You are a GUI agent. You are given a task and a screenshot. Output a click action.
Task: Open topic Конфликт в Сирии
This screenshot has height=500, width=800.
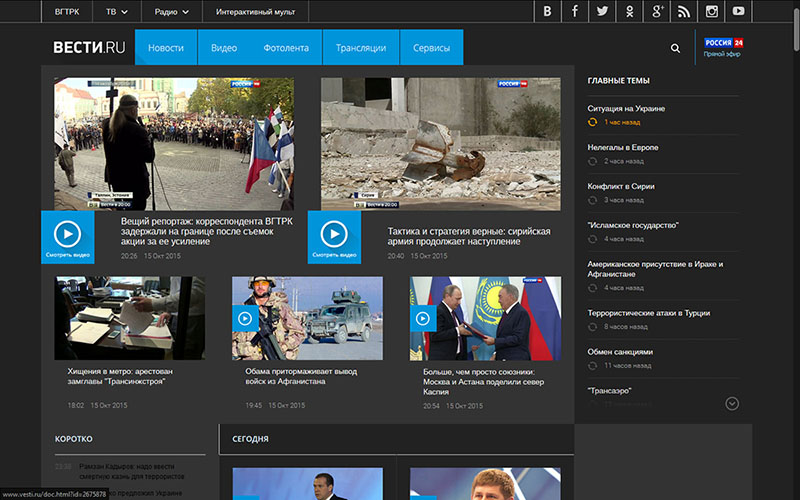pos(621,186)
